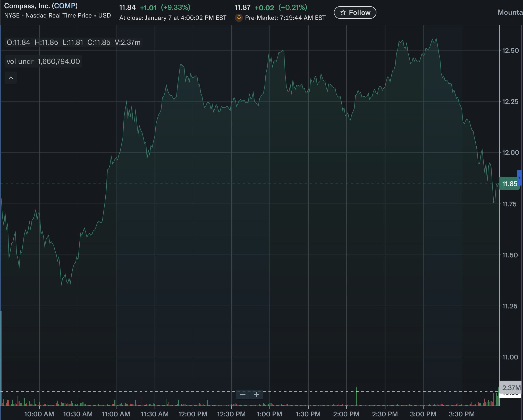Viewport: 523px width, 420px height.
Task: Click the Follow star button
Action: 355,13
